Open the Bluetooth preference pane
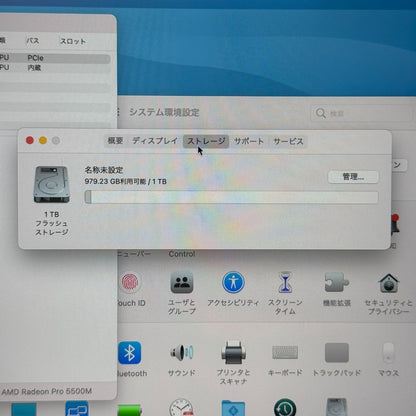 pos(130,353)
